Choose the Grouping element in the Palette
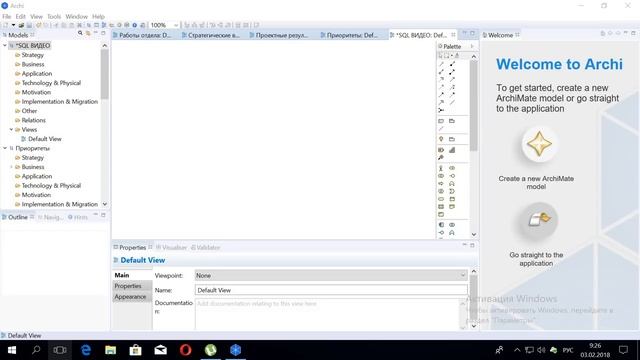Screen dimensions: 640x360 pyautogui.click(x=452, y=139)
